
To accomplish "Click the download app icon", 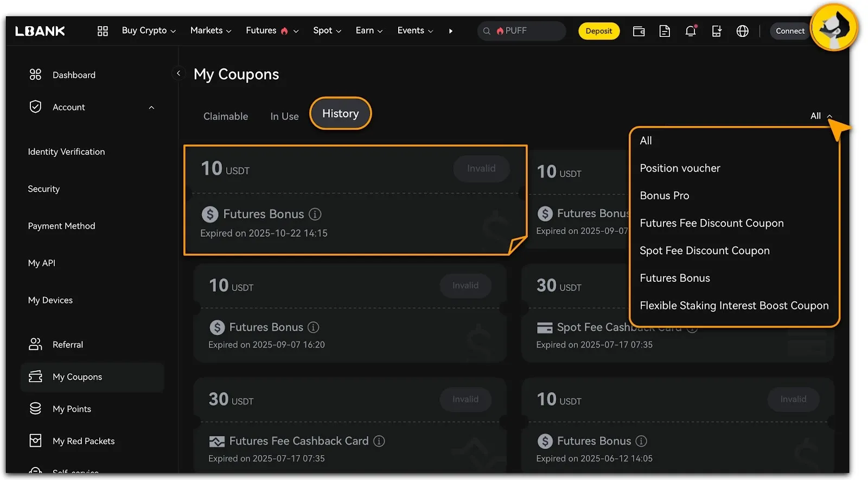I will coord(716,31).
